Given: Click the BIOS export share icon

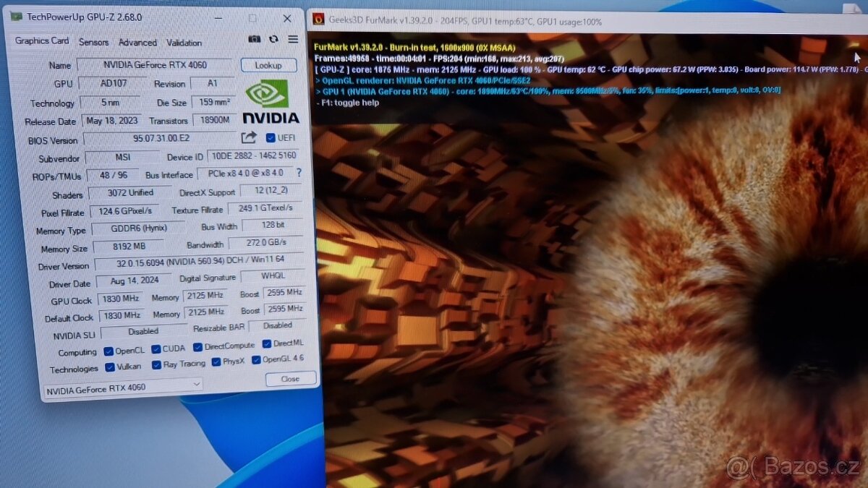Looking at the screenshot, I should pos(249,137).
